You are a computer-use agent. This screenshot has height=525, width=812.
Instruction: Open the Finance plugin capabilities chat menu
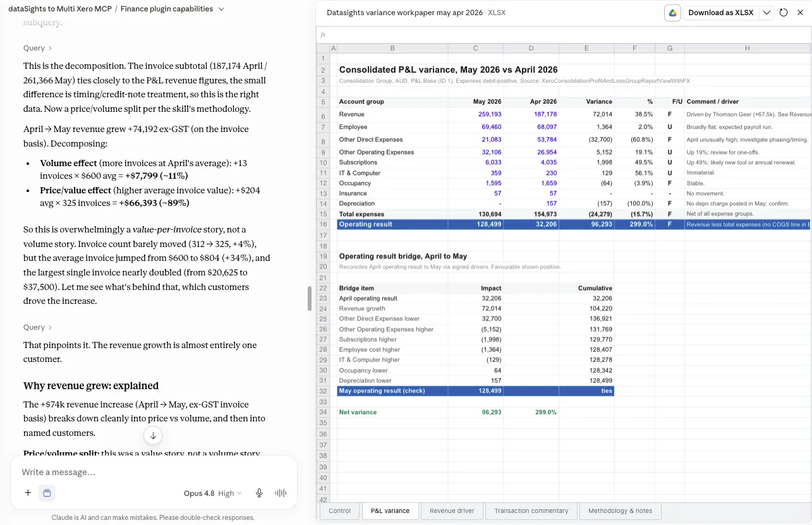pyautogui.click(x=171, y=9)
